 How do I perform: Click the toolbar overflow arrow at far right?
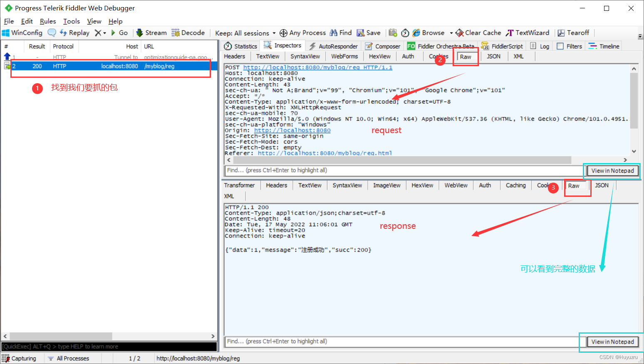pyautogui.click(x=640, y=35)
